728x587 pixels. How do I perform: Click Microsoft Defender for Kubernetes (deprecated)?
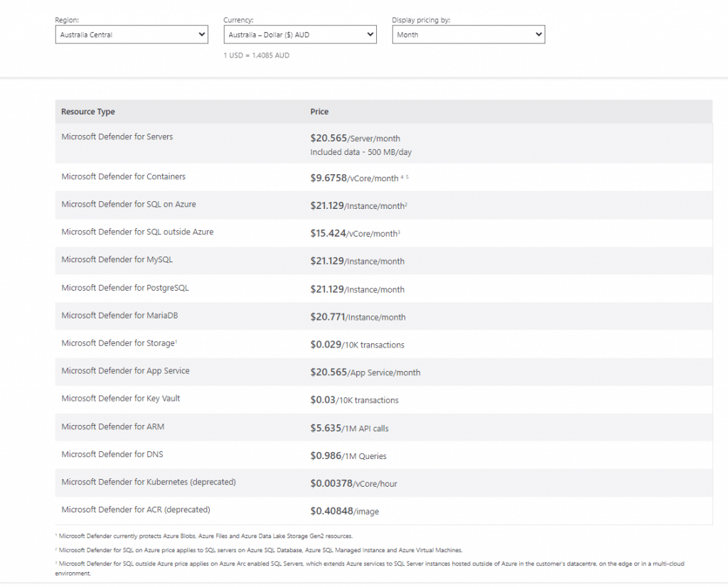coord(149,482)
